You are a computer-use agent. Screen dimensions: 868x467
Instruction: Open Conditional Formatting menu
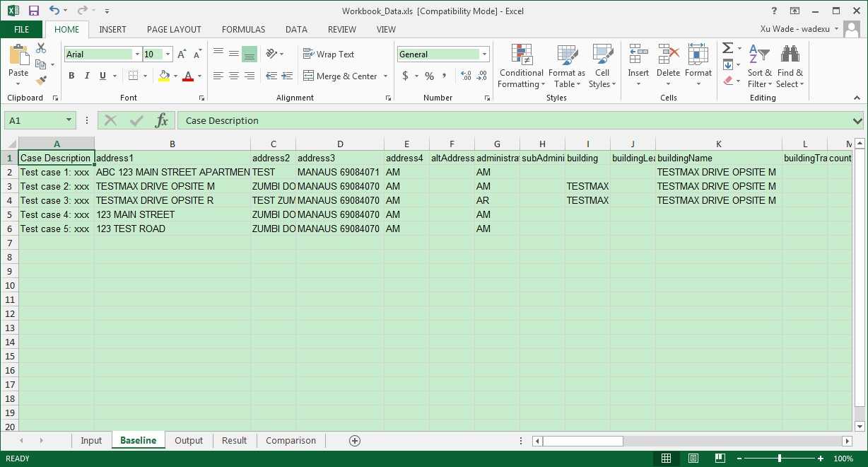point(521,66)
